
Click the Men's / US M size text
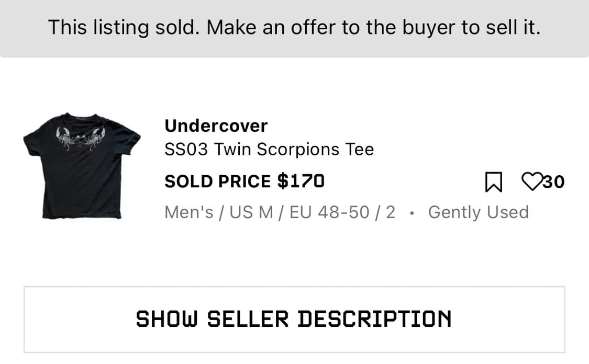tap(219, 212)
